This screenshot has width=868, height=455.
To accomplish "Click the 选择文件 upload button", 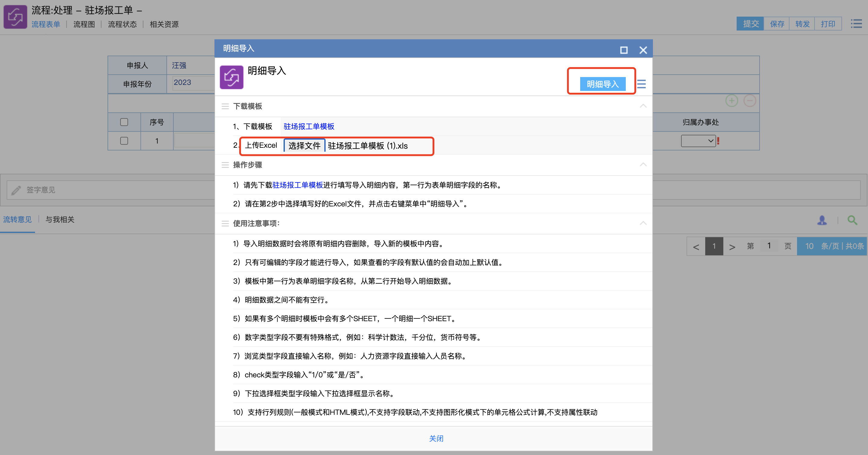I will 304,146.
